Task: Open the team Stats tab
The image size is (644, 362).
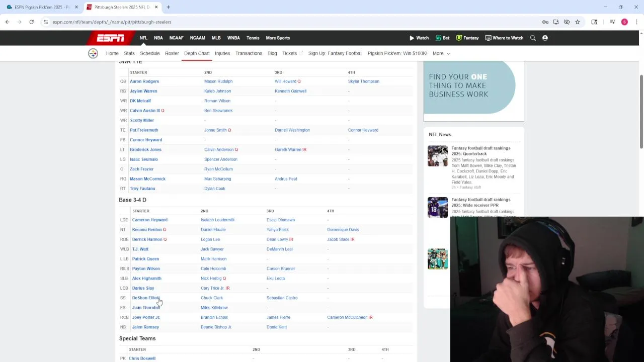Action: tap(129, 53)
